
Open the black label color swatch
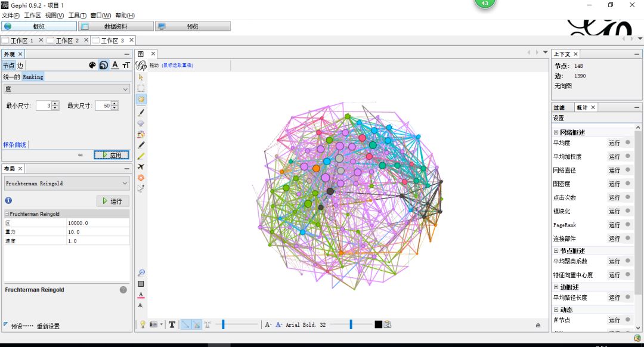[378, 324]
